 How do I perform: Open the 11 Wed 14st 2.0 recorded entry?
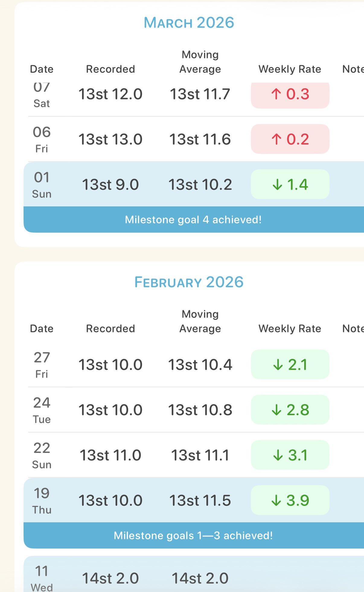(x=110, y=578)
